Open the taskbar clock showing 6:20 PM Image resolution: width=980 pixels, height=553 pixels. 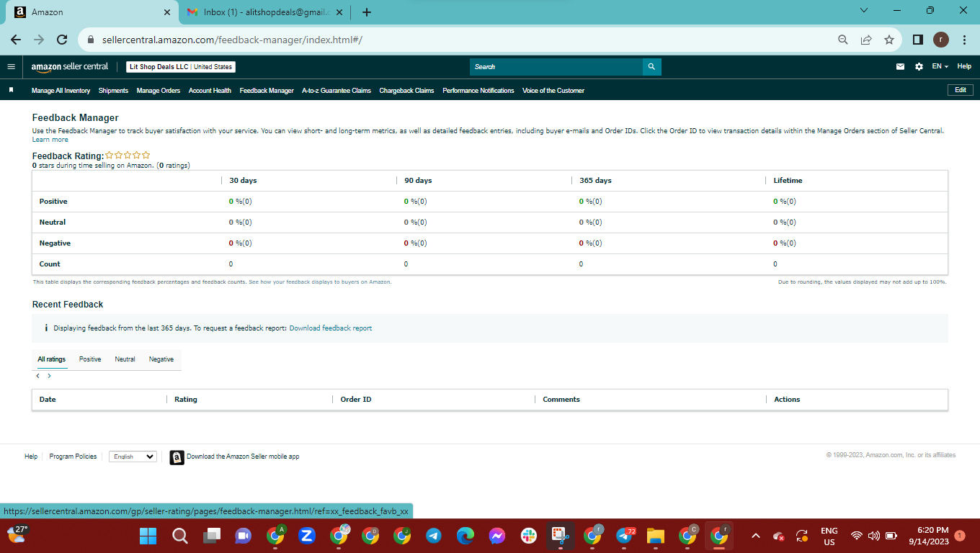[928, 536]
